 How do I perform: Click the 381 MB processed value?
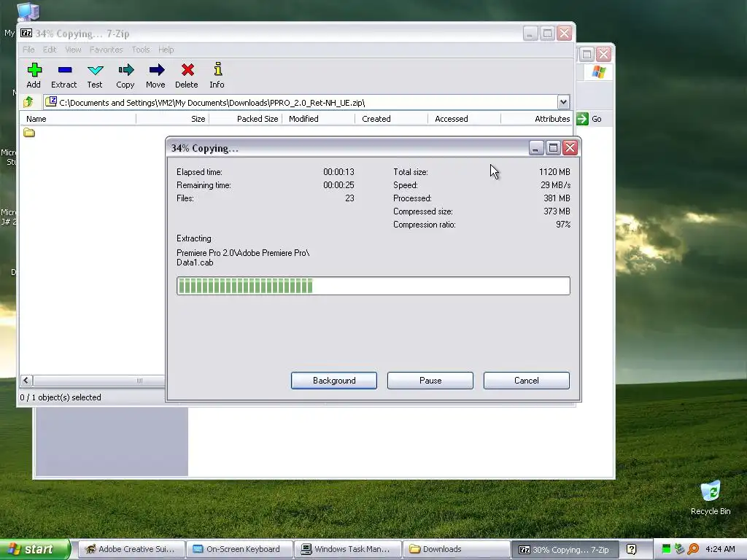pyautogui.click(x=557, y=198)
